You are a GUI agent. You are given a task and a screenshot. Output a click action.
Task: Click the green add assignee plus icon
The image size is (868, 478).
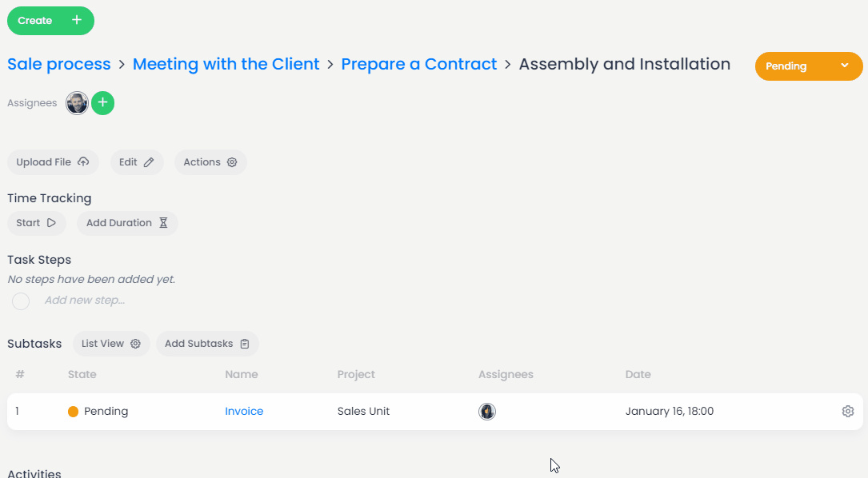coord(102,103)
